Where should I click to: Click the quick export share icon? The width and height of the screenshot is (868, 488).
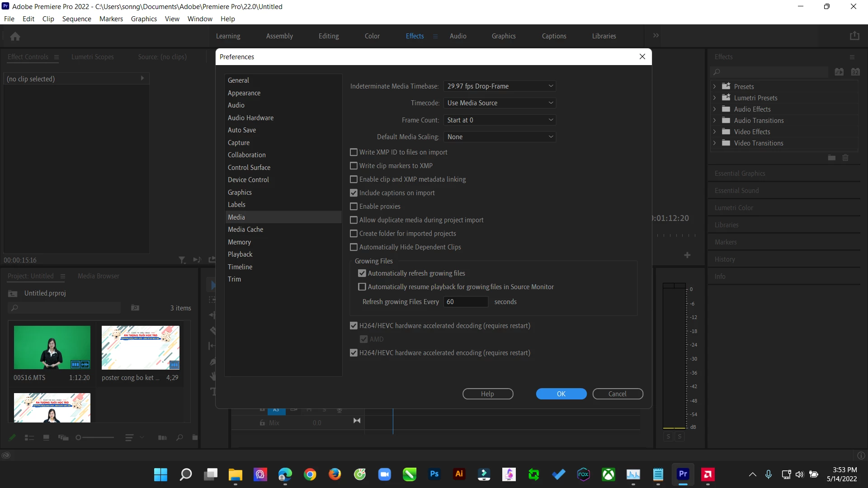point(854,36)
